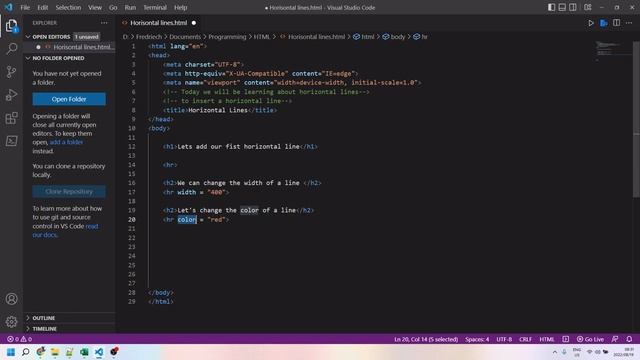Open the Accounts menu icon
Viewport: 640px width, 360px height.
(x=11, y=299)
